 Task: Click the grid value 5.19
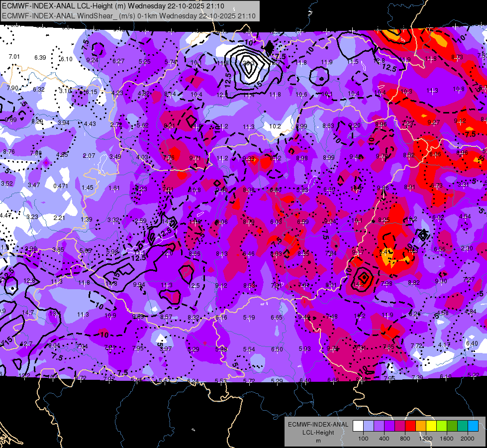coord(249,318)
